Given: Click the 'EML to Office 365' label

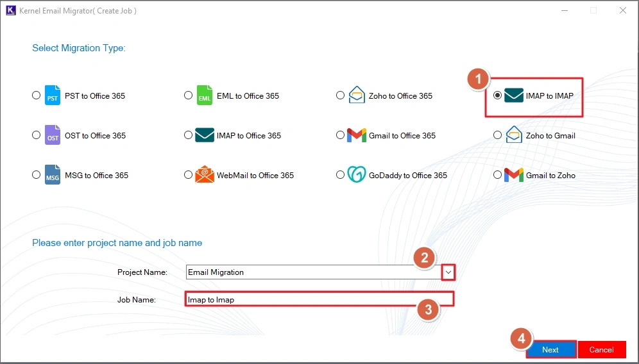Looking at the screenshot, I should tap(248, 96).
